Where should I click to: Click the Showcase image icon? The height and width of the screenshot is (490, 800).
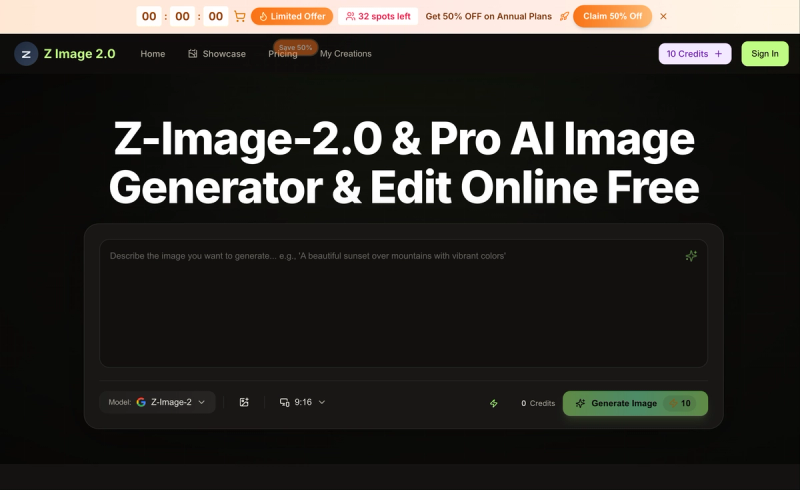[x=192, y=54]
